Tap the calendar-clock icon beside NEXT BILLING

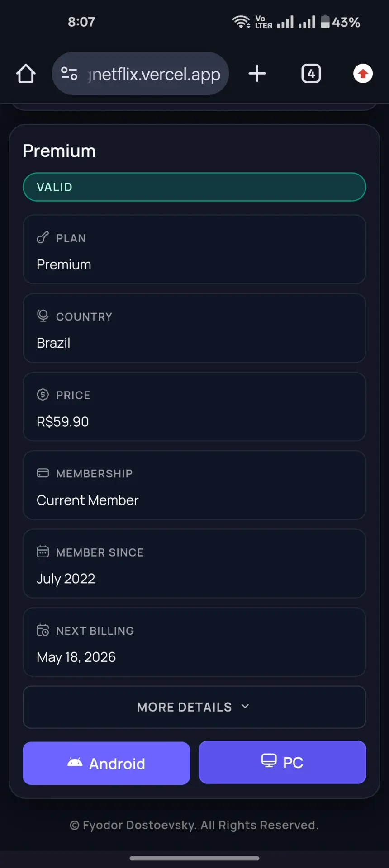[x=43, y=630]
